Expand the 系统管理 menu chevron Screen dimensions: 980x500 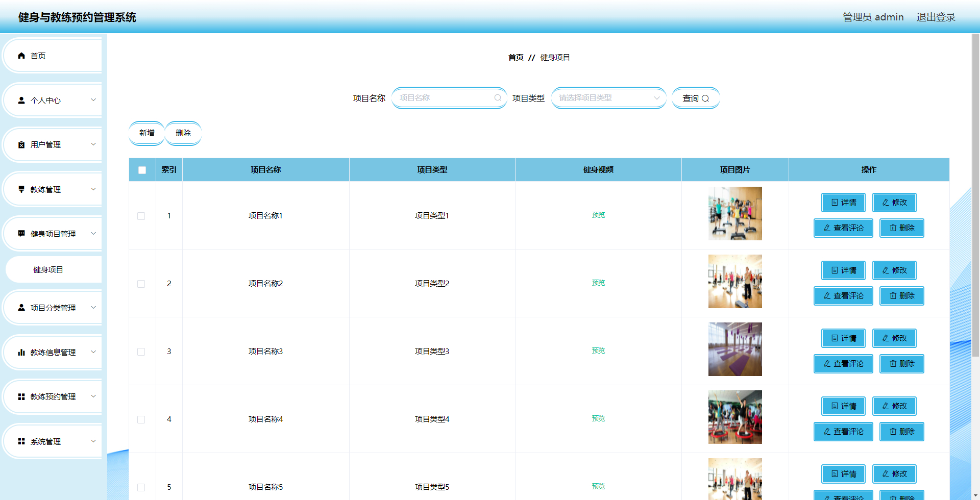click(93, 441)
